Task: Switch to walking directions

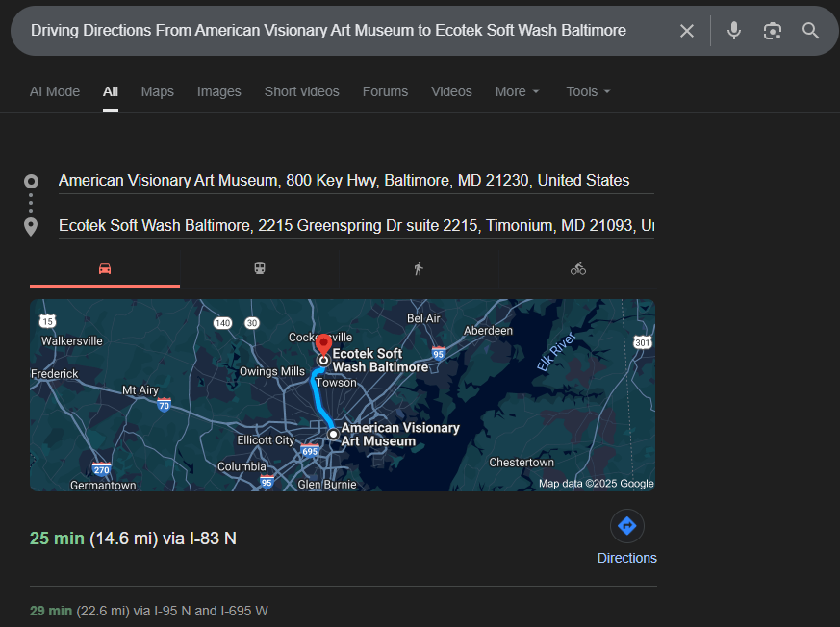Action: (x=418, y=269)
